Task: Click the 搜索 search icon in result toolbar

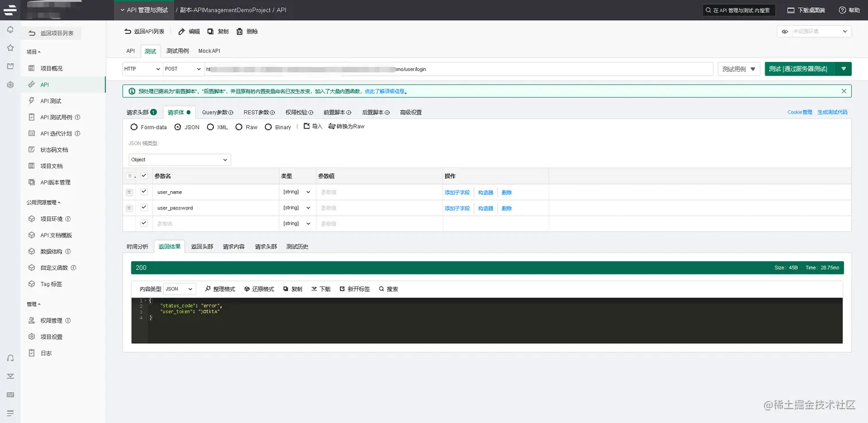Action: pos(389,289)
